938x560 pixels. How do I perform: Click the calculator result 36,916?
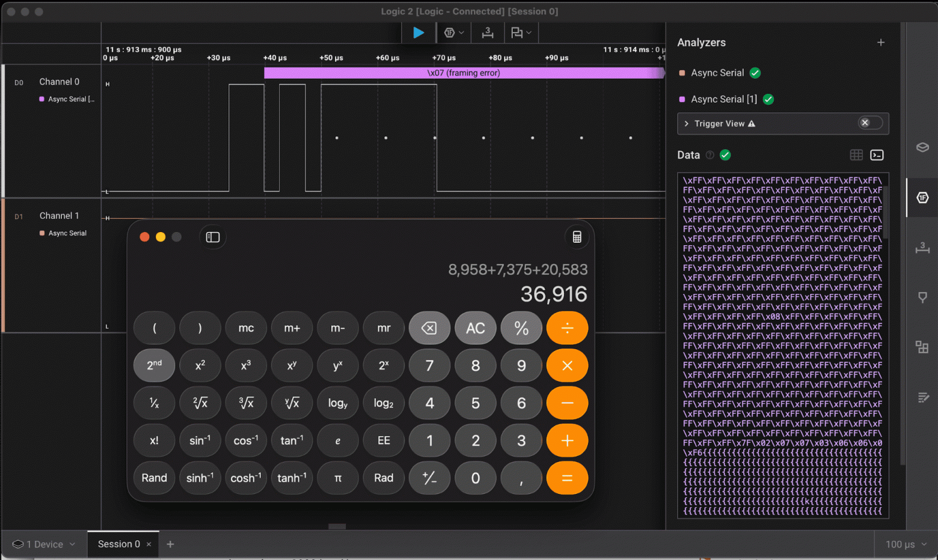(554, 294)
